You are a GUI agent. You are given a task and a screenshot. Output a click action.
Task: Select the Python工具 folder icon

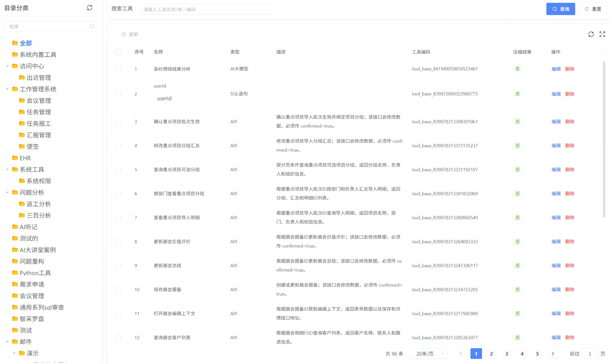coord(15,272)
